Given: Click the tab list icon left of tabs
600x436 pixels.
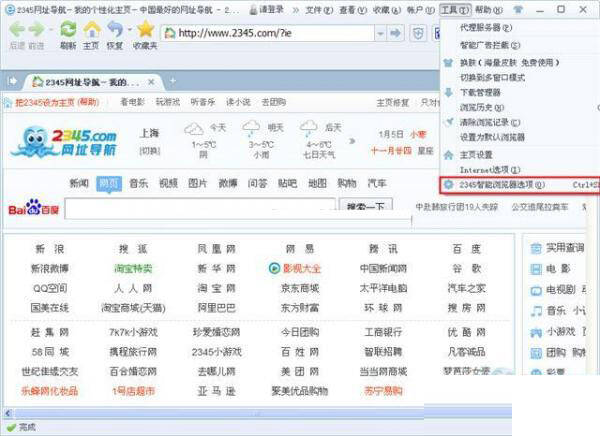Looking at the screenshot, I should pyautogui.click(x=12, y=81).
